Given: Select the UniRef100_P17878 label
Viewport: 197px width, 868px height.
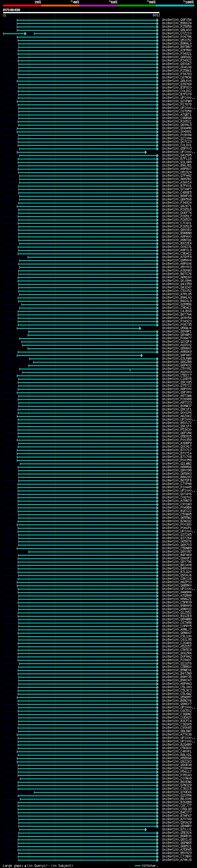Looking at the screenshot, I should (x=176, y=105).
